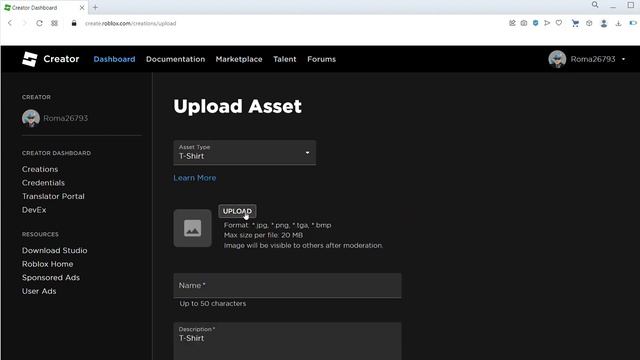
Task: Click the 'Max size per file: 20 MB' text
Action: click(x=263, y=235)
